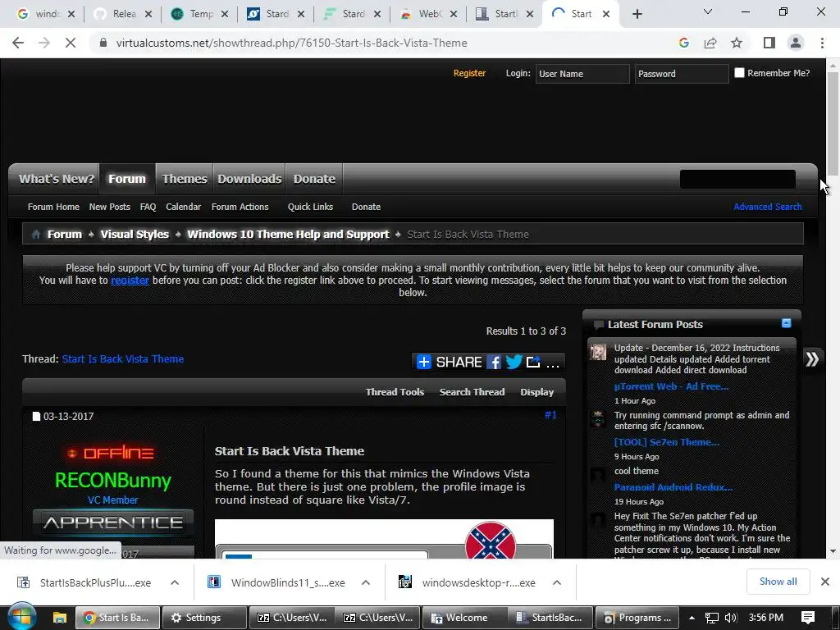This screenshot has width=840, height=630.
Task: Open the browser side panel
Action: coord(769,43)
